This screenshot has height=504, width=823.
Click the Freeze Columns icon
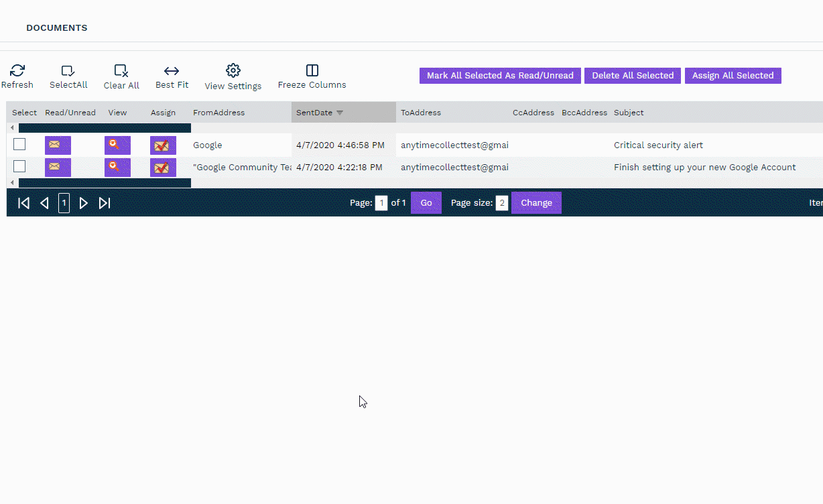[x=312, y=70]
